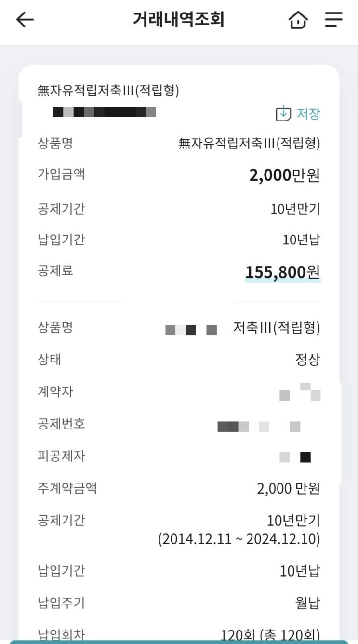Click the 無자유적립저축III(적립형) card heading
358x644 pixels.
coord(108,90)
